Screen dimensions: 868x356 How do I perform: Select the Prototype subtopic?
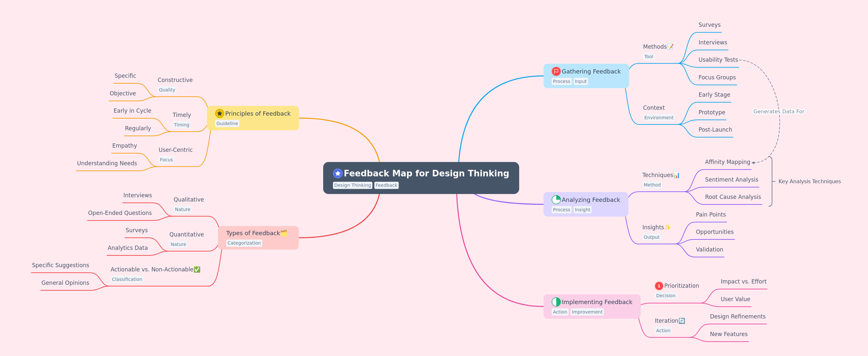click(x=712, y=112)
